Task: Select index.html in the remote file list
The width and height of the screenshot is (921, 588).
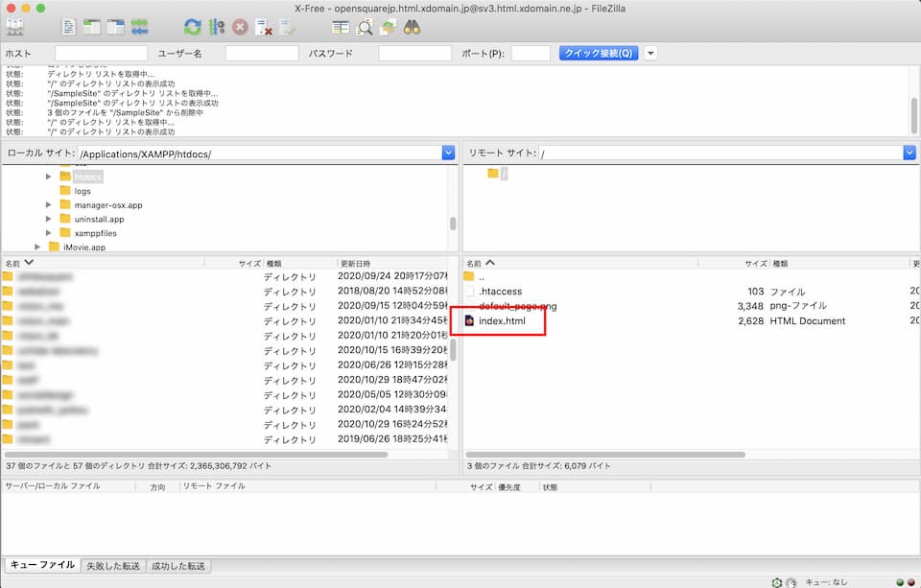Action: pos(502,321)
